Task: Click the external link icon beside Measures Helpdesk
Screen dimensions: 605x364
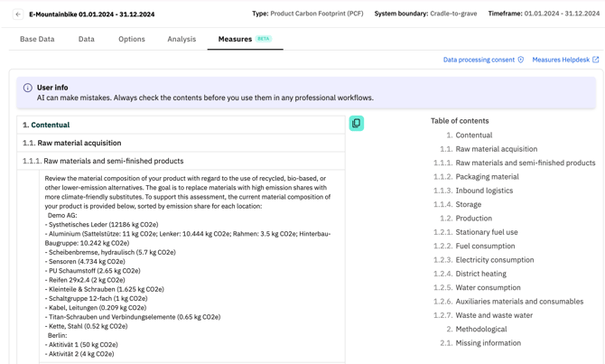Action: (596, 60)
